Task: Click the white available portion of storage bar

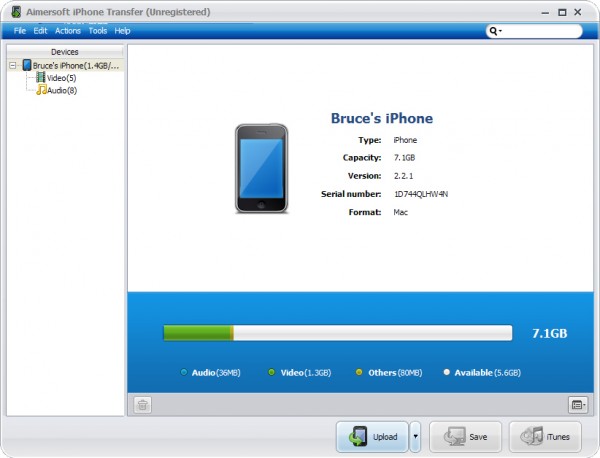Action: [x=373, y=333]
